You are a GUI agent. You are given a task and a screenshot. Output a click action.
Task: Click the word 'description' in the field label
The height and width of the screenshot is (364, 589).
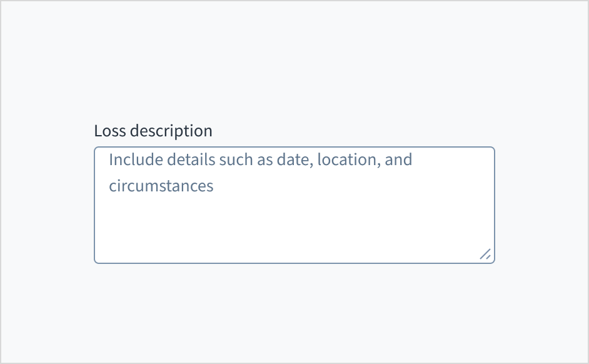point(171,131)
